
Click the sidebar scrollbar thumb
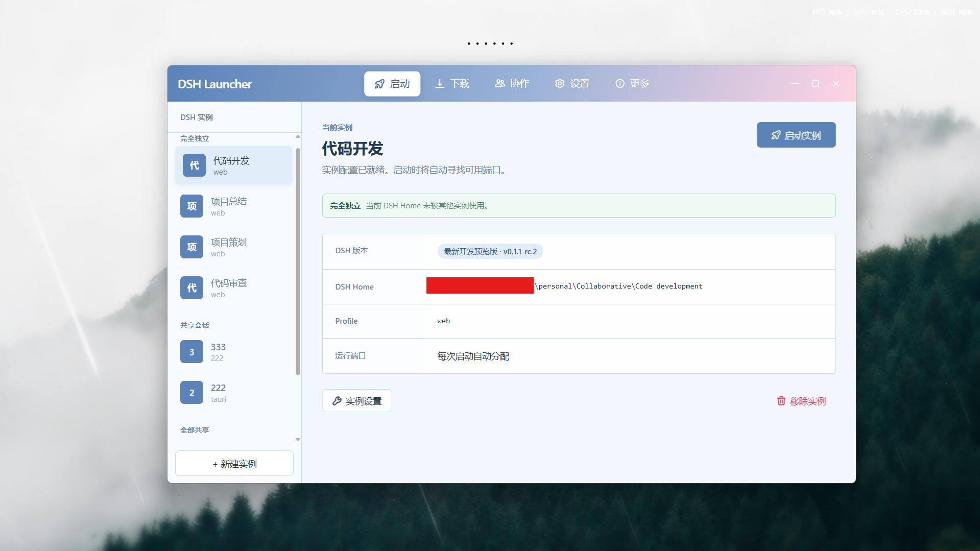298,261
